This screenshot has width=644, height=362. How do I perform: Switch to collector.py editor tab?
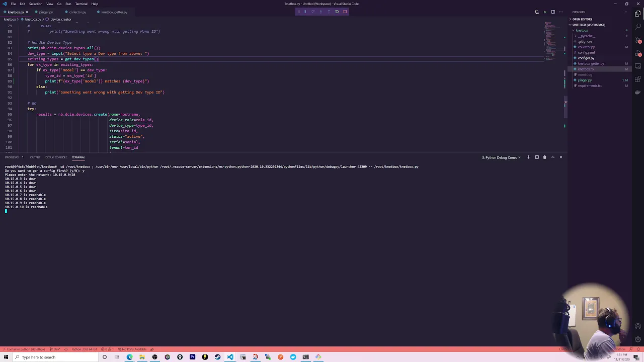click(x=77, y=12)
